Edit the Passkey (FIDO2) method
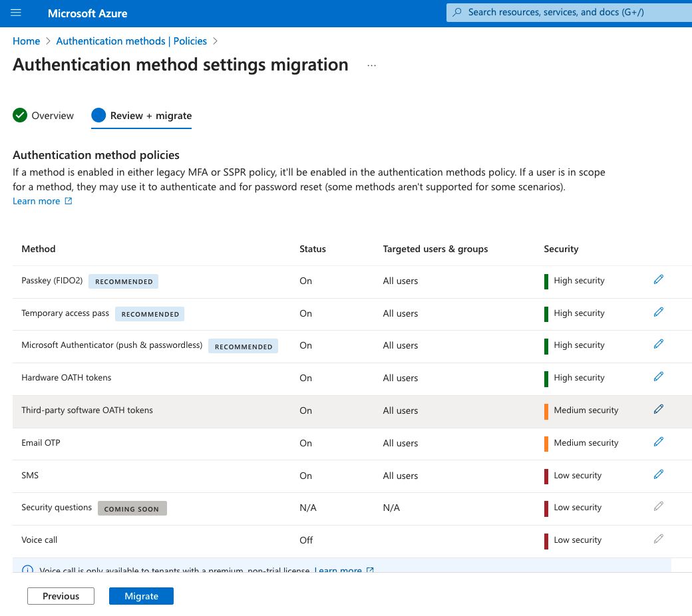Screen dimensions: 692x616 [659, 280]
